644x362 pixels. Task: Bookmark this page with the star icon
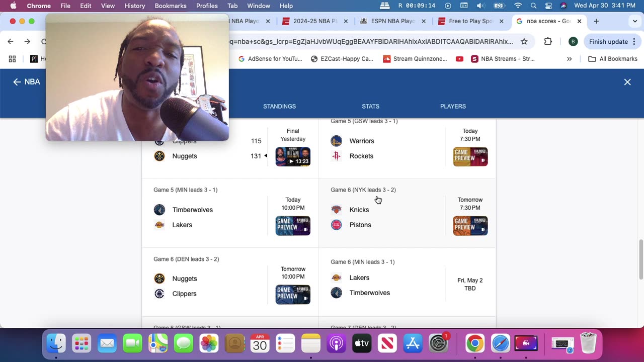point(524,42)
